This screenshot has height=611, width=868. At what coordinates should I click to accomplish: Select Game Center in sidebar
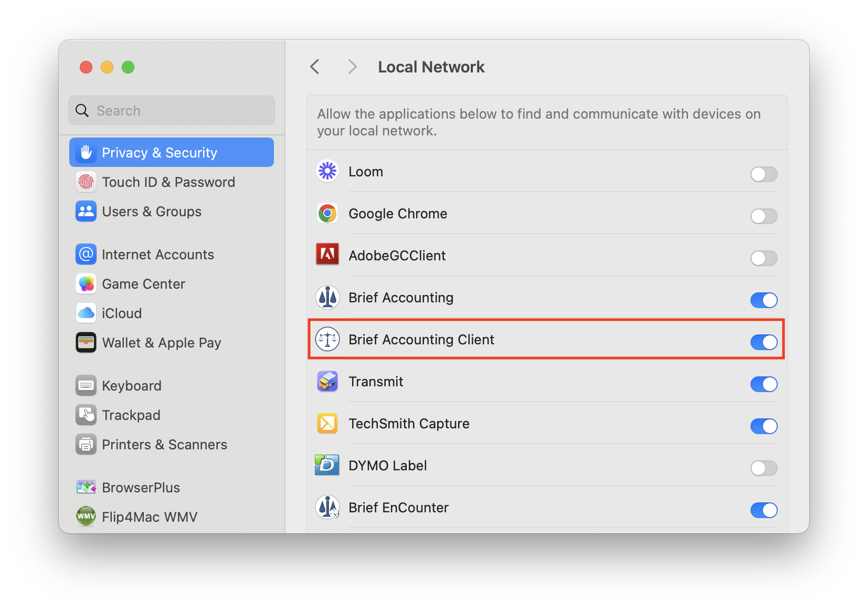144,284
